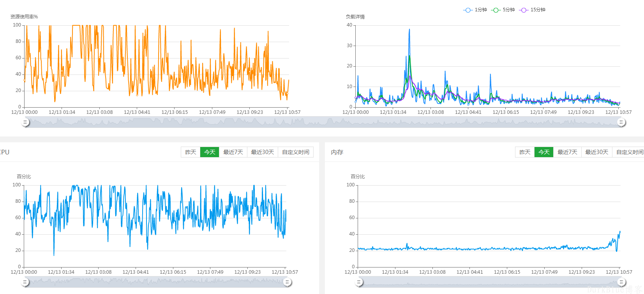Click 12/13 04:41 axis label on load chart

[x=468, y=112]
